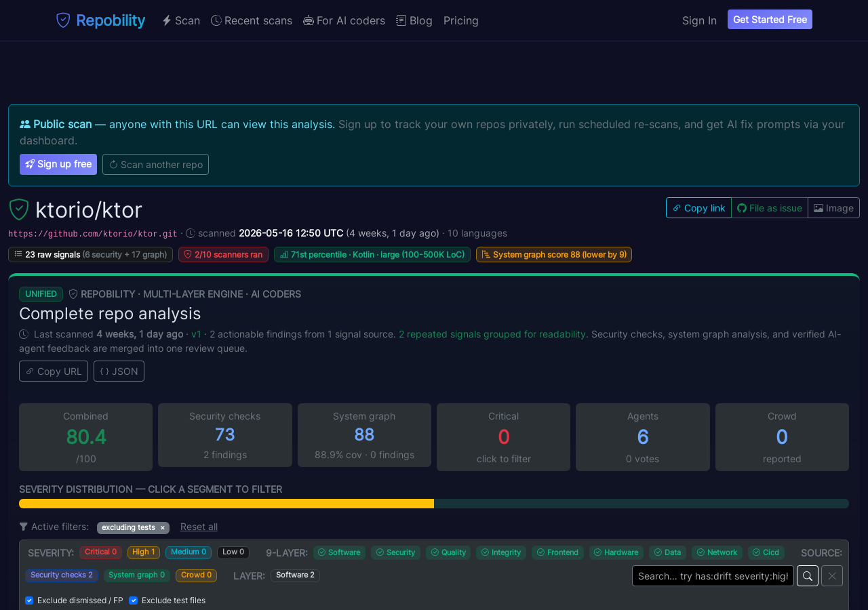The image size is (868, 610).
Task: Click the JSON export button
Action: (119, 371)
